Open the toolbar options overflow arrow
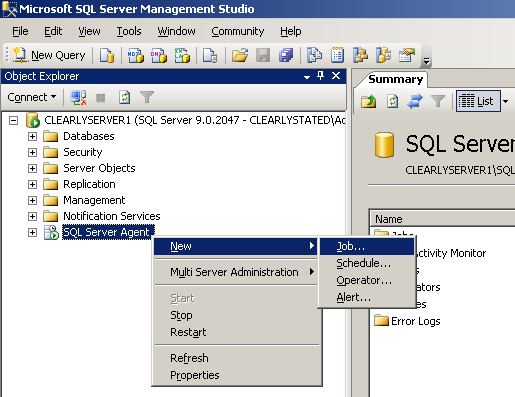Screen dimensions: 515x397 coord(426,61)
